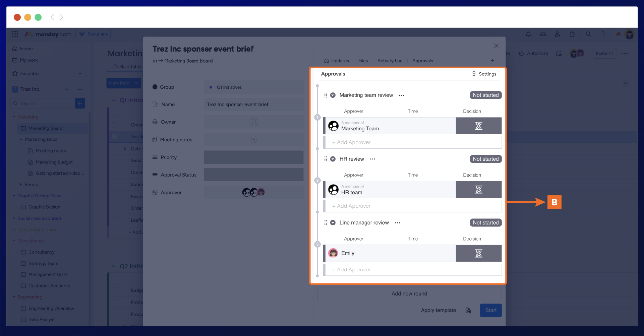Open three-dot menu for HR review
Screen dimensions: 644x336
[372, 159]
